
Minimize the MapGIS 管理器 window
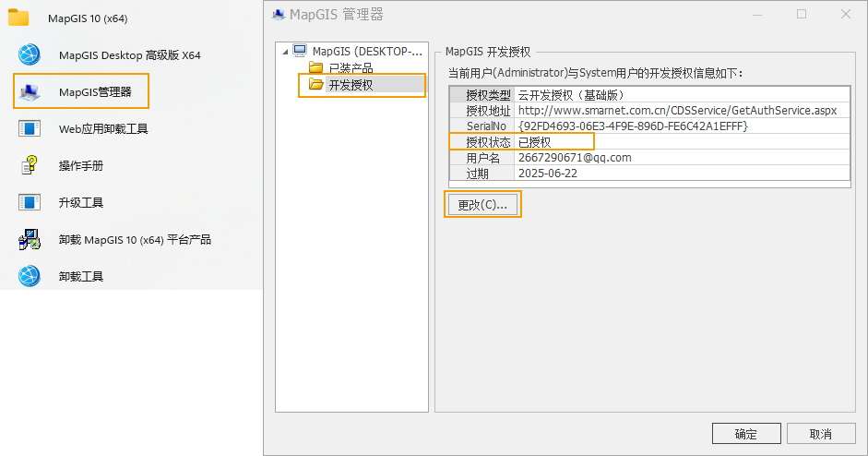click(757, 15)
